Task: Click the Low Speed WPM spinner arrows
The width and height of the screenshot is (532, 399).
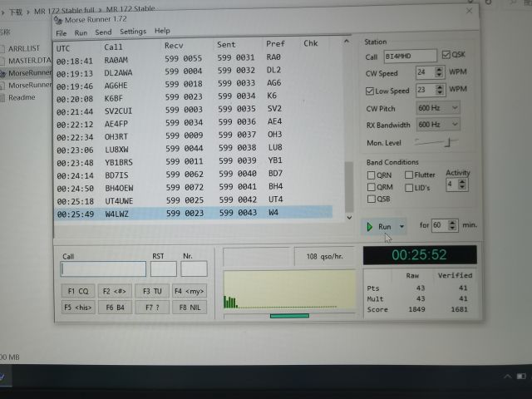Action: pyautogui.click(x=440, y=90)
